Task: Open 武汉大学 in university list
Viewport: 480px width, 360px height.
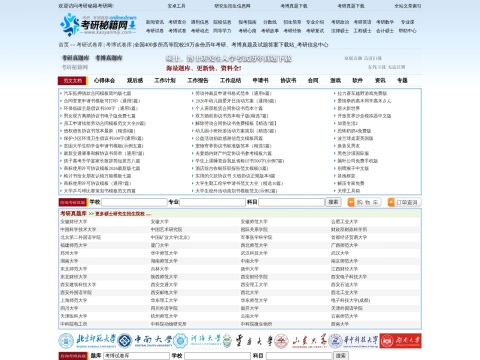Action: (340, 253)
